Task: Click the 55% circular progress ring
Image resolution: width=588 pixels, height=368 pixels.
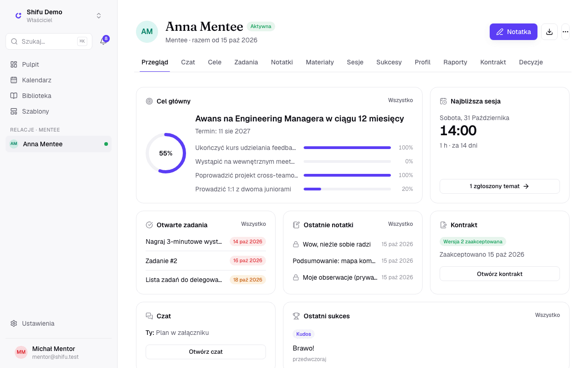Action: [x=166, y=153]
